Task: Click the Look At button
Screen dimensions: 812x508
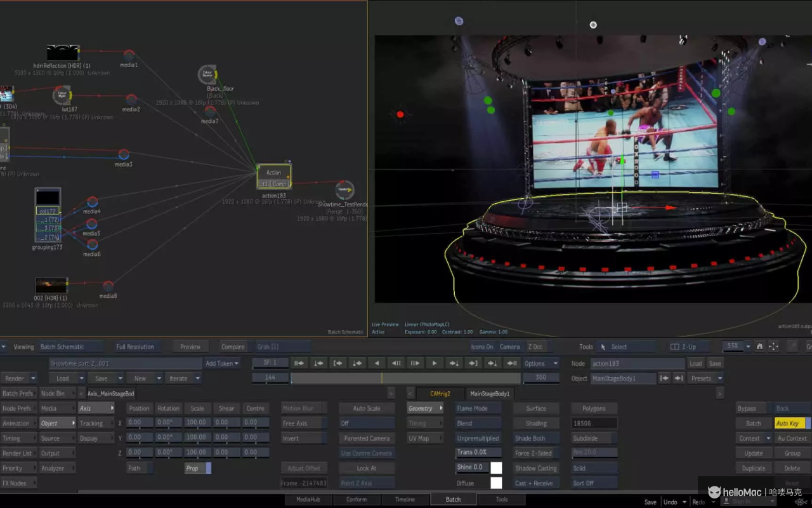Action: click(x=366, y=468)
